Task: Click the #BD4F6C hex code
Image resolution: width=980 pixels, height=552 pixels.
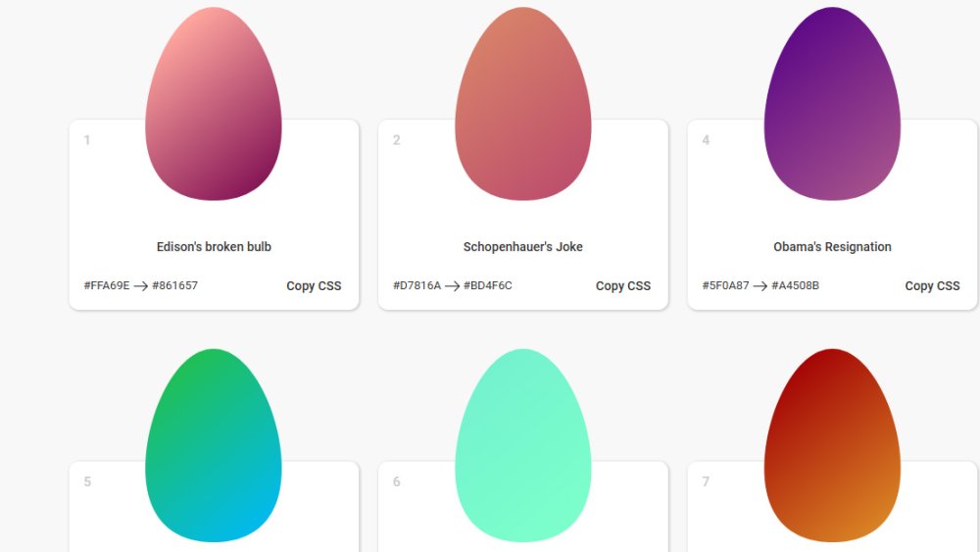Action: click(487, 285)
